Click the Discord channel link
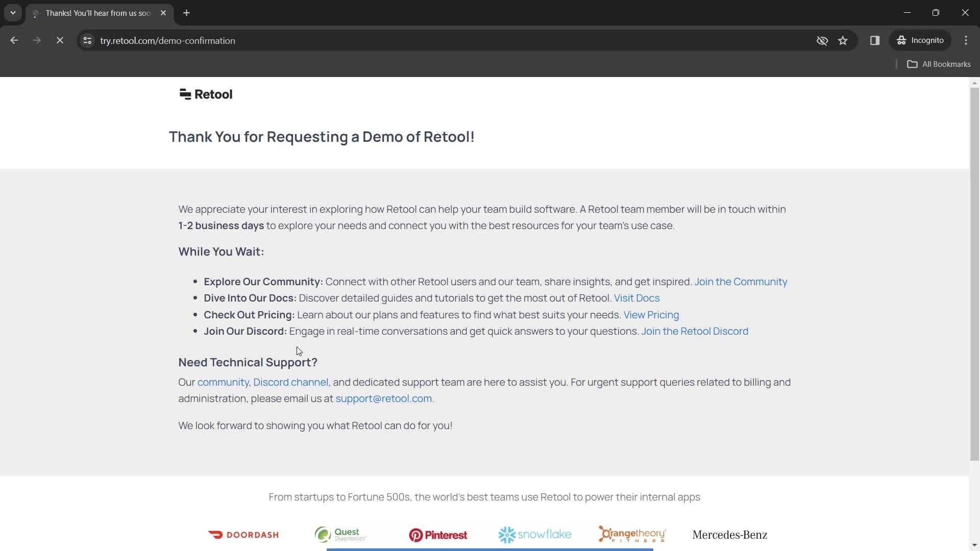 [291, 382]
